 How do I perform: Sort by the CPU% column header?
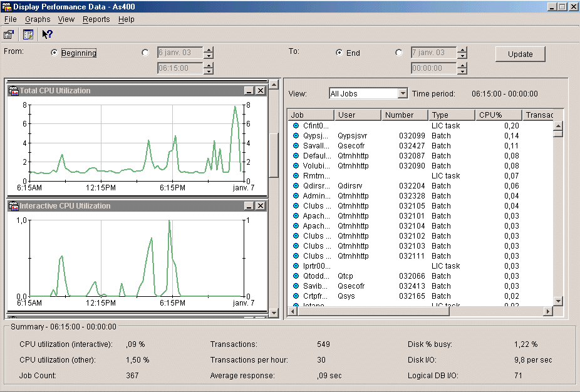[x=499, y=115]
